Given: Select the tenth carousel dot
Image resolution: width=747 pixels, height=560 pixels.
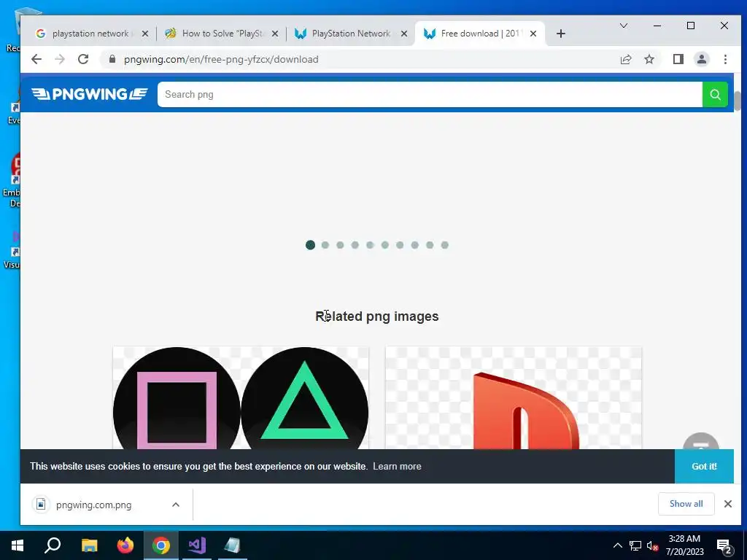Looking at the screenshot, I should (x=444, y=245).
